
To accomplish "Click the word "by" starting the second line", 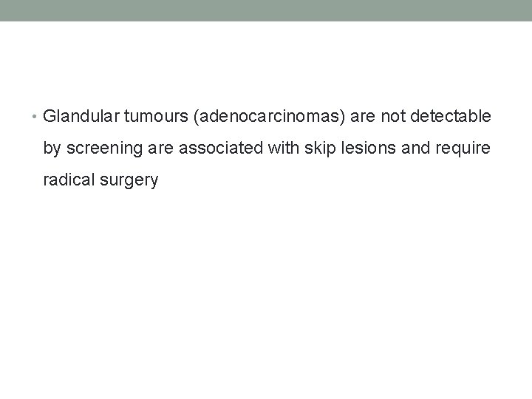I will (52, 149).
